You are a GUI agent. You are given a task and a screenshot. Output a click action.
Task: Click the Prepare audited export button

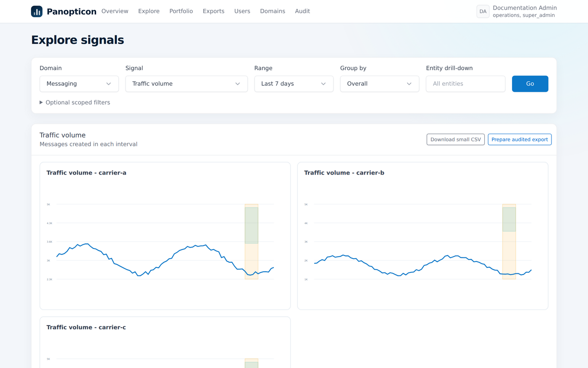coord(520,140)
